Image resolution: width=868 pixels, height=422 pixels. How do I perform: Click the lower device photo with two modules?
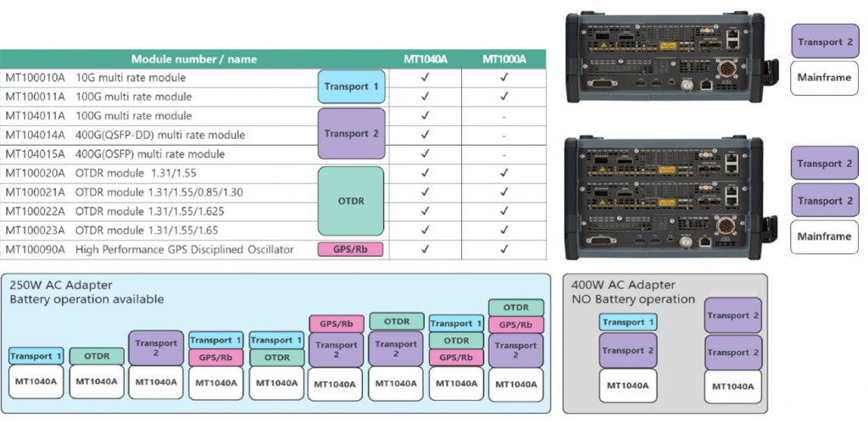(671, 198)
